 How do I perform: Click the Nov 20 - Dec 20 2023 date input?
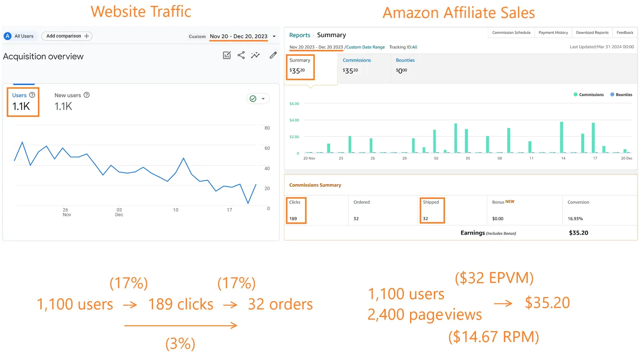[317, 47]
